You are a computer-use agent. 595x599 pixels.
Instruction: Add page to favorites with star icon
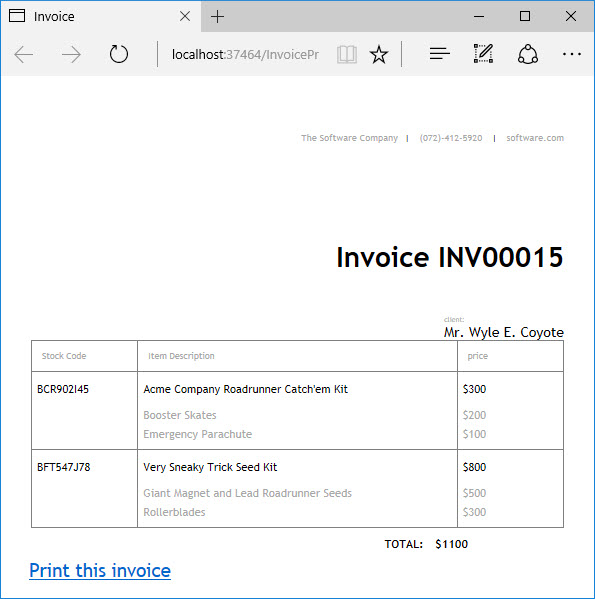click(x=379, y=54)
